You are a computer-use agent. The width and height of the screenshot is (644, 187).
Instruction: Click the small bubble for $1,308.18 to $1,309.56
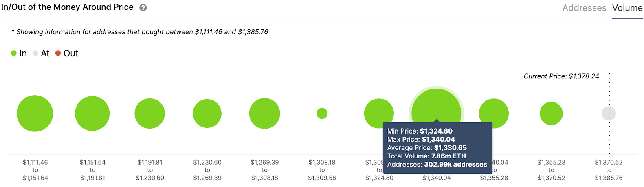click(322, 114)
